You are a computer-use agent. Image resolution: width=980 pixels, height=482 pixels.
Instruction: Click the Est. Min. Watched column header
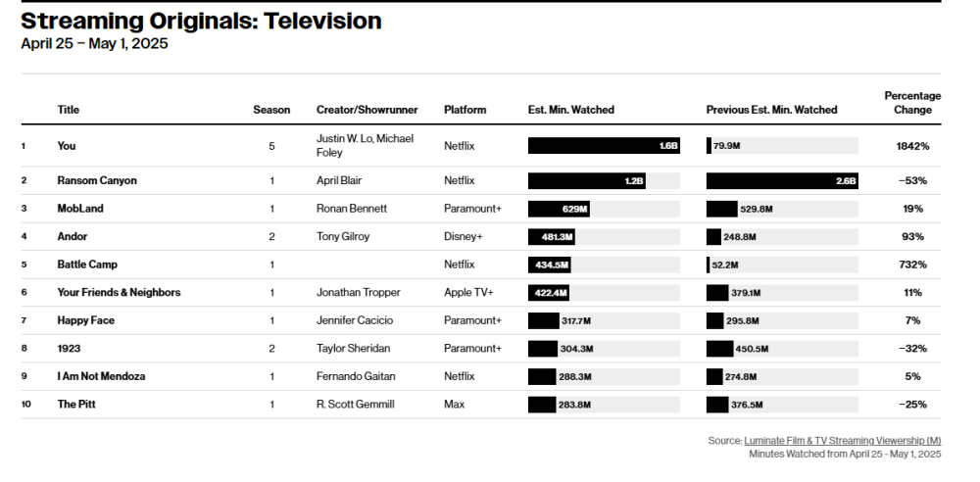coord(570,110)
